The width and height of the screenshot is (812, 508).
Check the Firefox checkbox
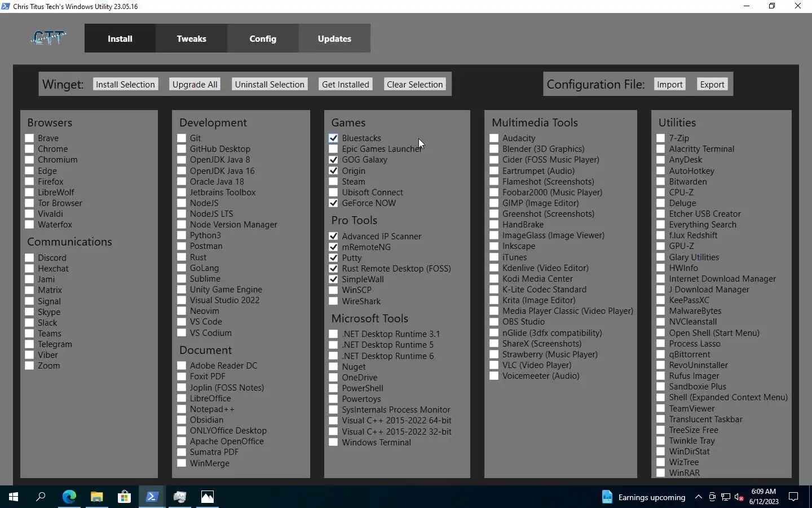[x=29, y=182]
